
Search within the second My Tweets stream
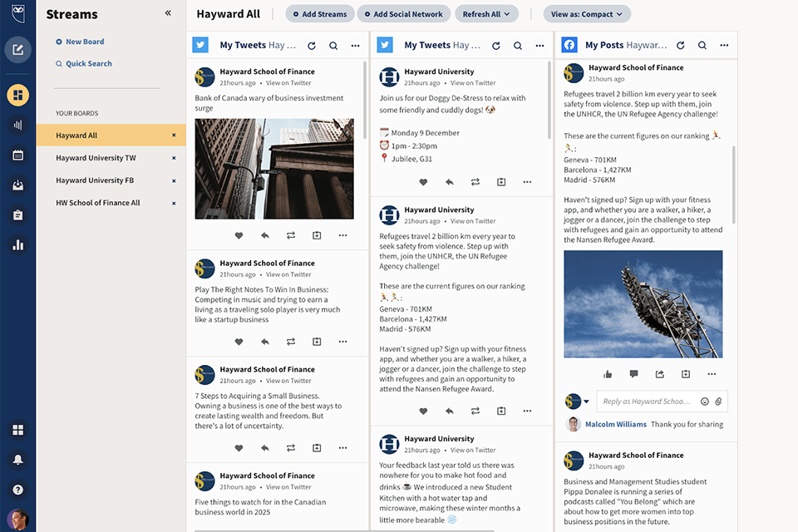coord(518,46)
